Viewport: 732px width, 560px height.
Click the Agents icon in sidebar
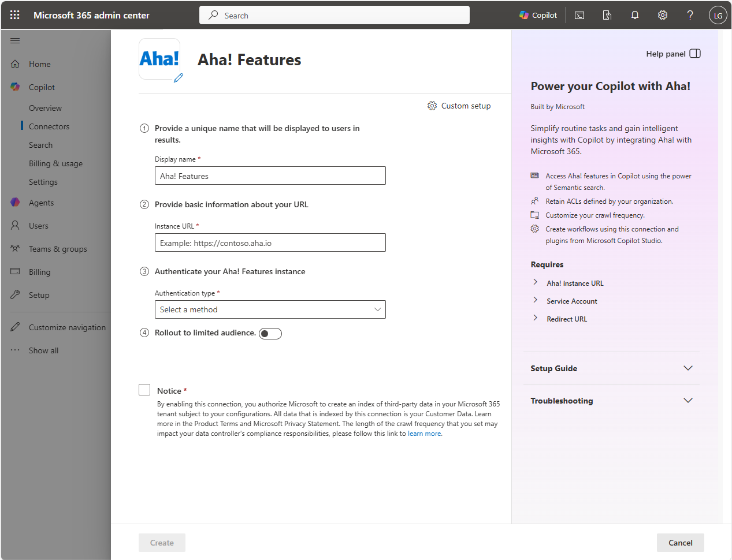pos(15,203)
